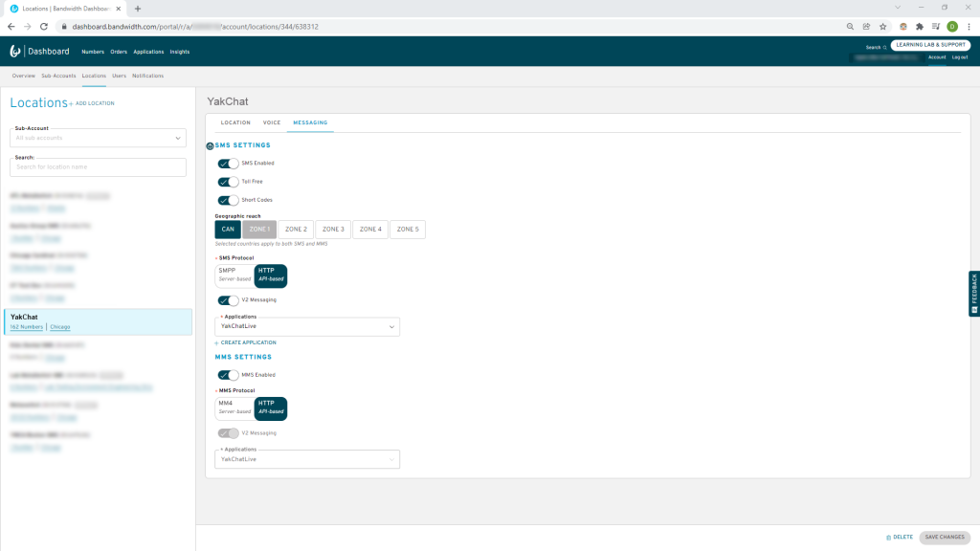Open Chrome profile avatar

click(952, 26)
